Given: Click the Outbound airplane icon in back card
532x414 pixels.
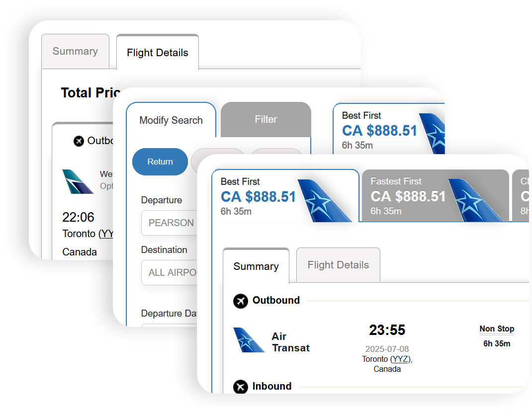Looking at the screenshot, I should 79,141.
